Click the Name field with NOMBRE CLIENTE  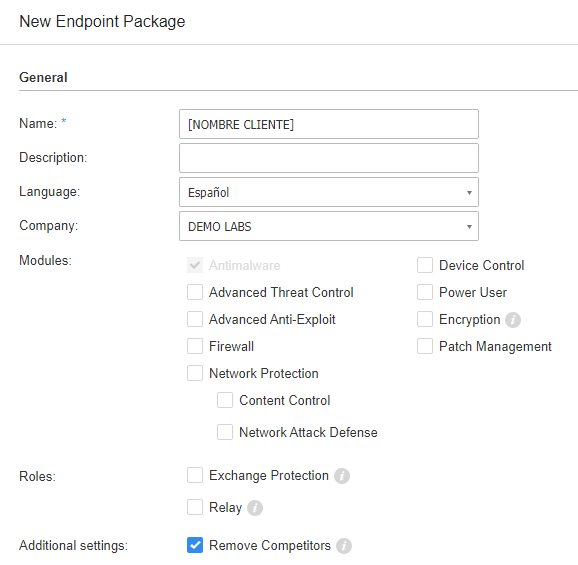[x=329, y=124]
